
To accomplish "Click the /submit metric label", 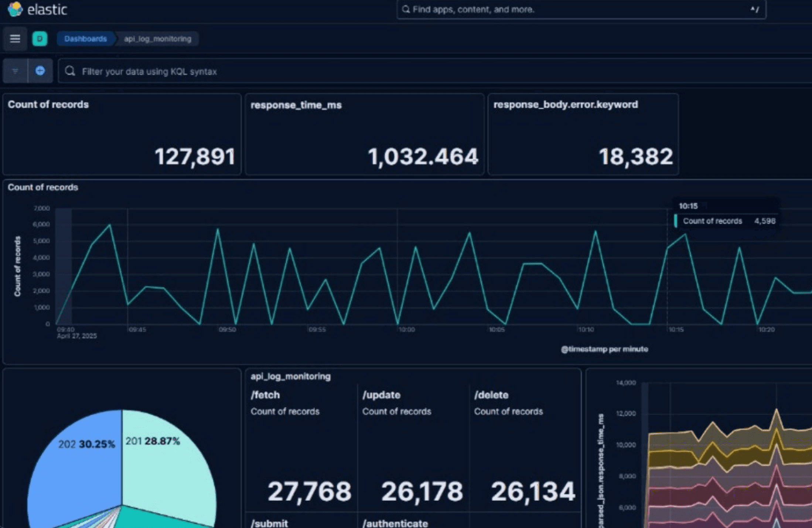I will tap(269, 523).
